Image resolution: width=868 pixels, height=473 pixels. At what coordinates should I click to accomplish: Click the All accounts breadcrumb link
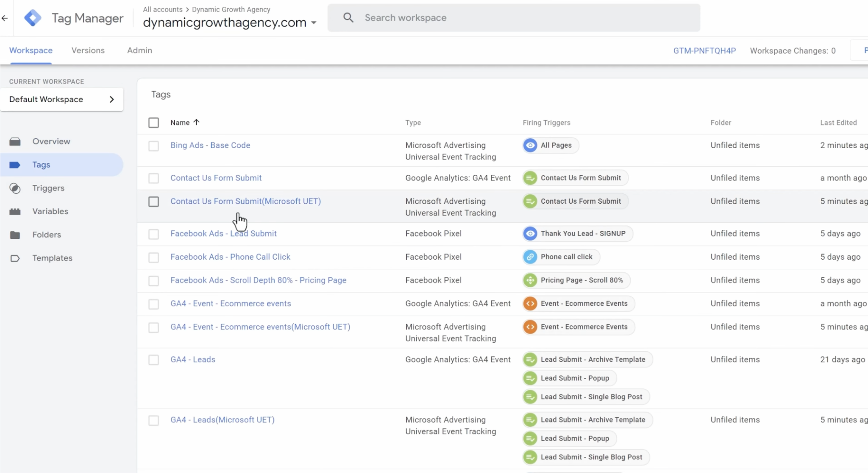click(163, 9)
